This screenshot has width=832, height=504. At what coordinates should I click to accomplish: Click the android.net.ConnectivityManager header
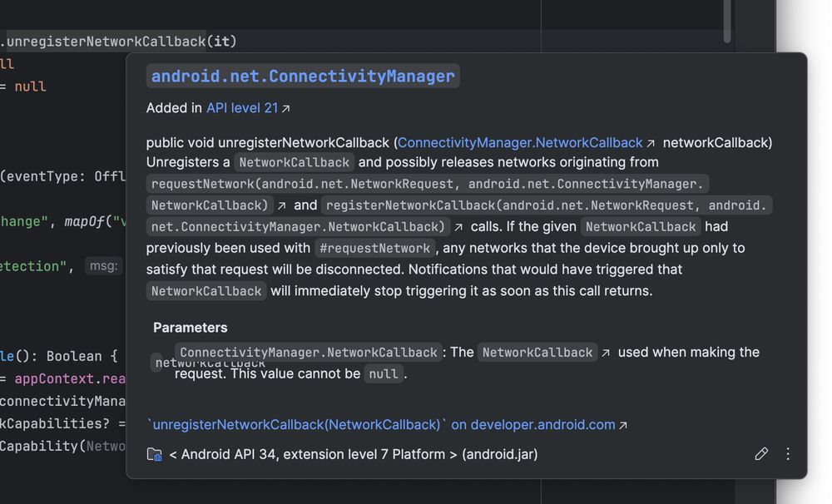(x=303, y=77)
